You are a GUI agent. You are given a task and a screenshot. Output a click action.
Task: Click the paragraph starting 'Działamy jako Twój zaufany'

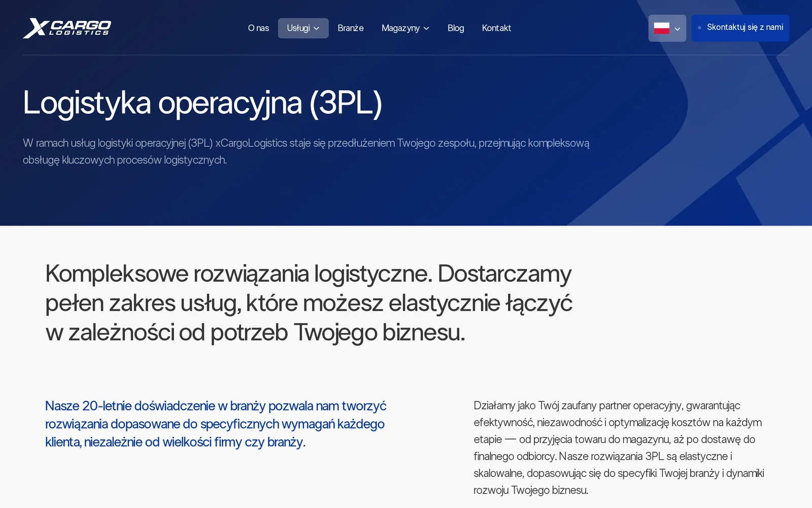point(619,448)
